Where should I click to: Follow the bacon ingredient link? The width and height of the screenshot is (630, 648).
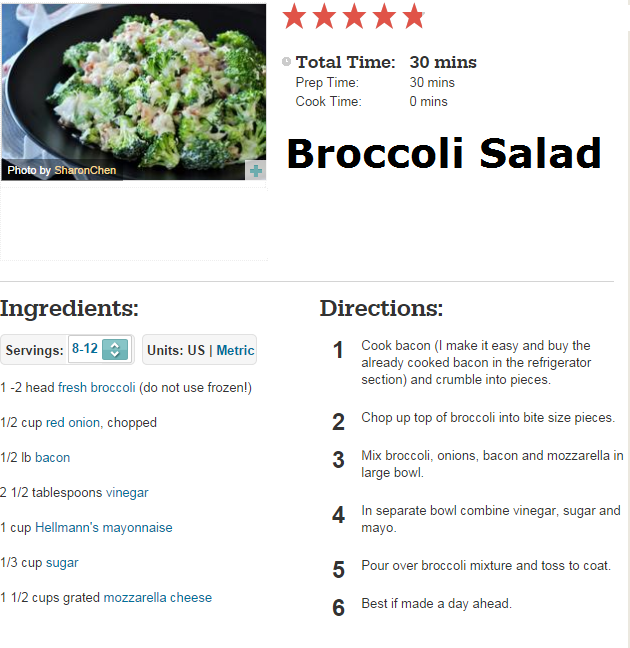52,457
